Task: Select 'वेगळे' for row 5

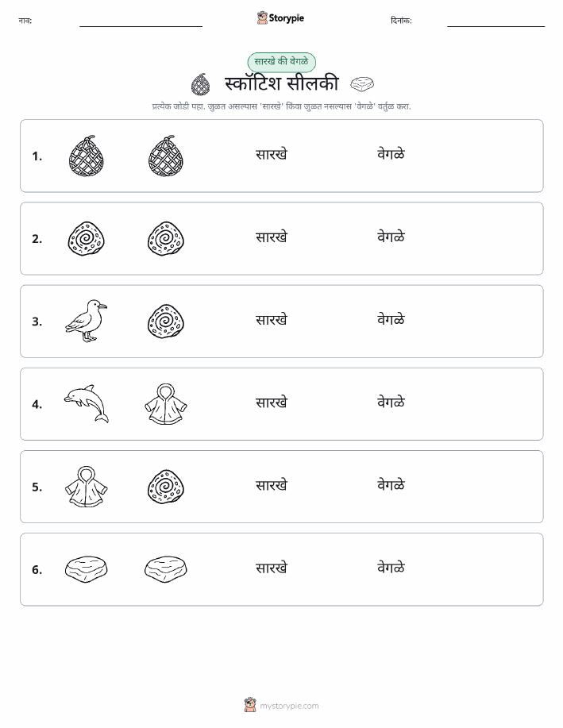Action: 391,485
